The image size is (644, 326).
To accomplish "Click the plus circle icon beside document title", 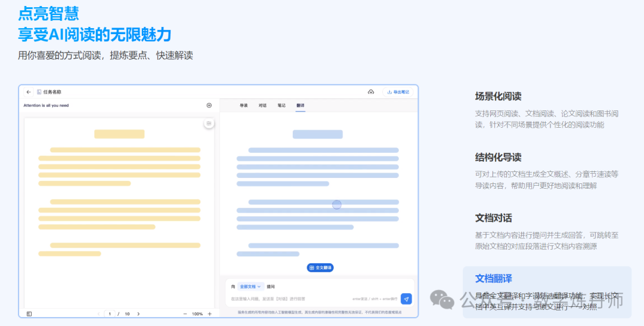I will pyautogui.click(x=209, y=105).
